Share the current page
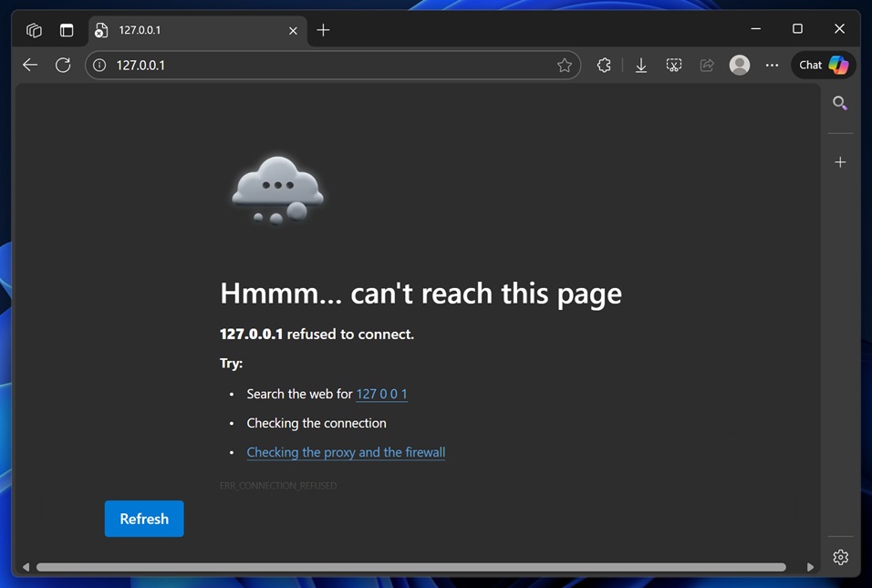The height and width of the screenshot is (588, 872). 706,65
